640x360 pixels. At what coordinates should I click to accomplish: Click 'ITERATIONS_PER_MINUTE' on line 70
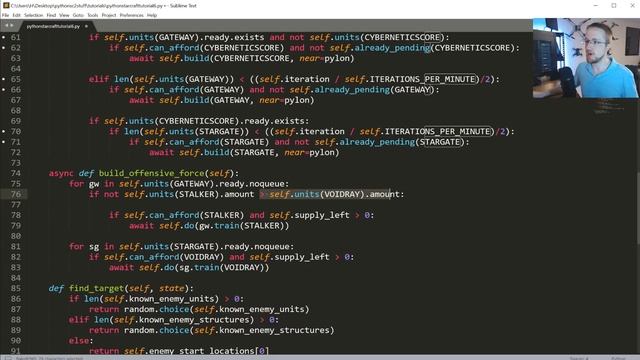tap(438, 131)
